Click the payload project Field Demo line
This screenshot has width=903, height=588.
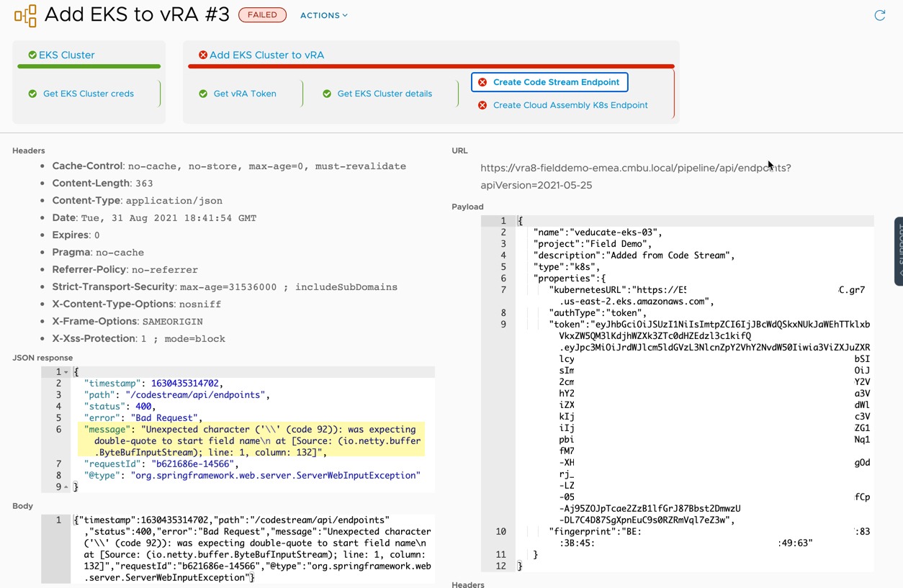click(592, 244)
